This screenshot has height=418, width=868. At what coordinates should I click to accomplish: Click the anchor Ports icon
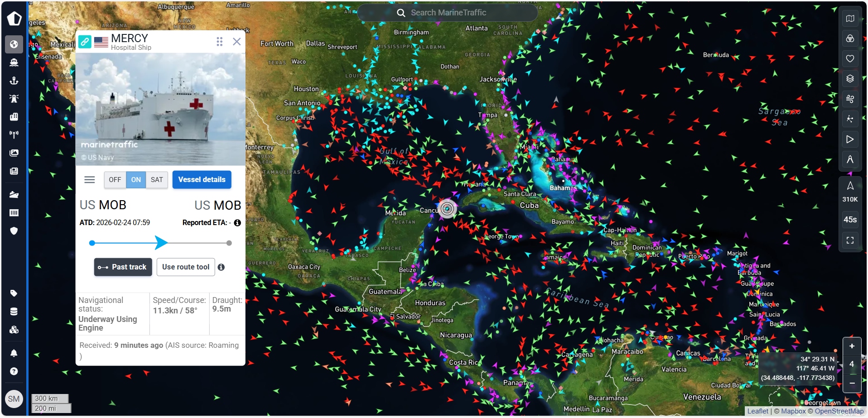point(14,81)
